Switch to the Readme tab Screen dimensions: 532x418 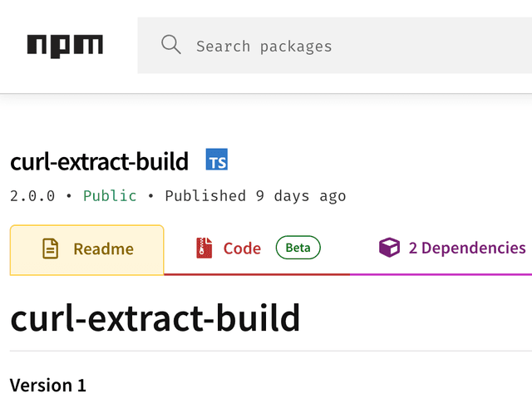(x=87, y=249)
